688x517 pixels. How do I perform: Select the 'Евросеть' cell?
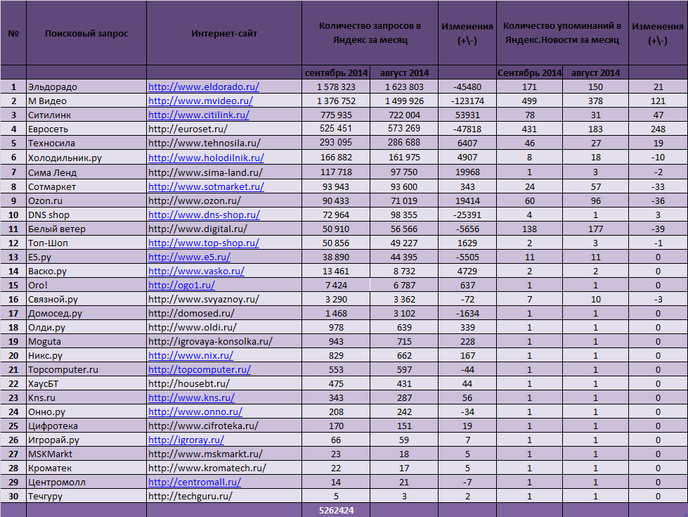86,129
